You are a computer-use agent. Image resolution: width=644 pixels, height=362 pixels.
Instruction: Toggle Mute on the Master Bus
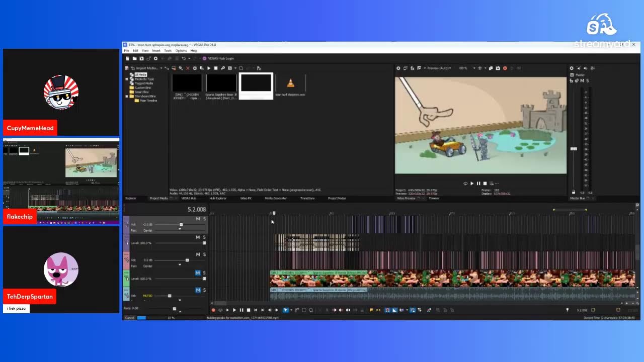582,80
